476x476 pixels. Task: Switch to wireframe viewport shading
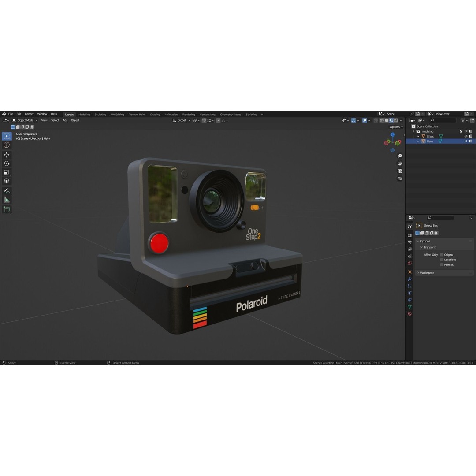[382, 120]
